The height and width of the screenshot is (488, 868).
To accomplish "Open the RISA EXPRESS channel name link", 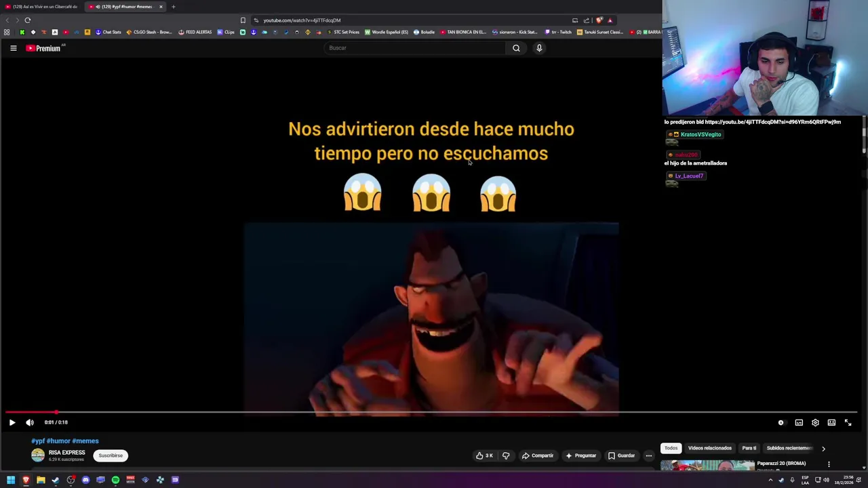I will click(x=66, y=453).
